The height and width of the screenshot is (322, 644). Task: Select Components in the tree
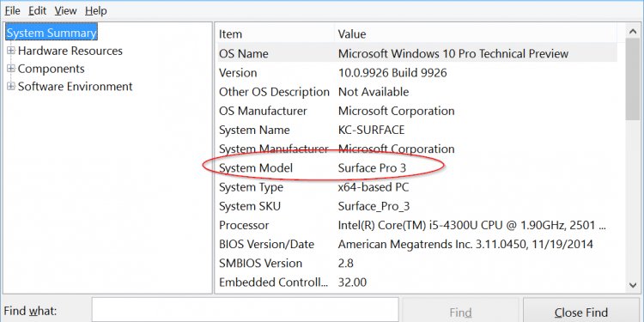(x=52, y=69)
